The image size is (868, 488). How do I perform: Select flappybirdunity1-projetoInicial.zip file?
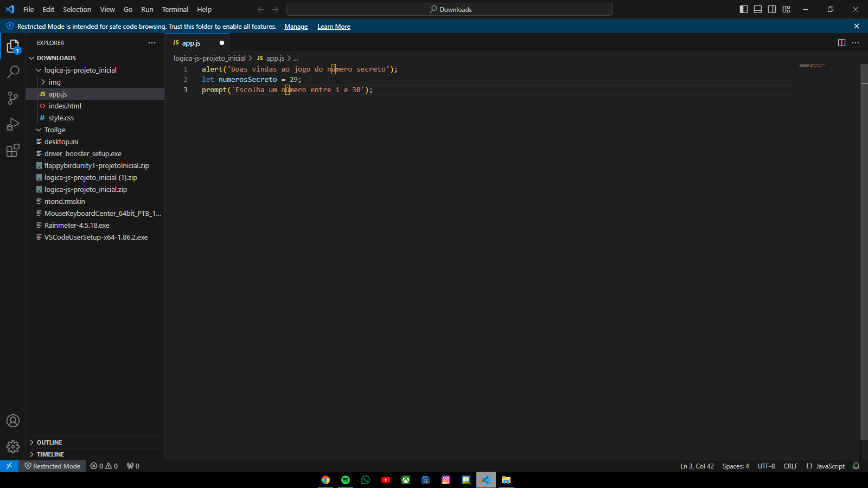coord(95,165)
